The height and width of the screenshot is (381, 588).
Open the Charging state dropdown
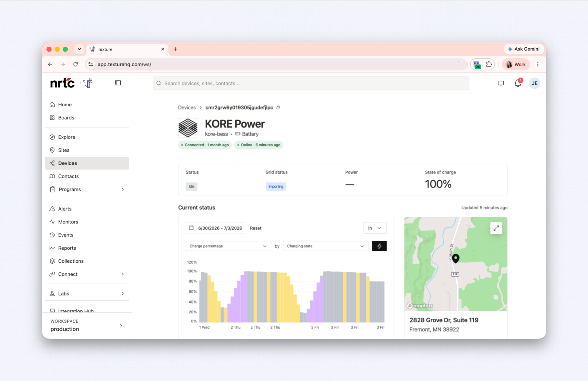(x=325, y=246)
